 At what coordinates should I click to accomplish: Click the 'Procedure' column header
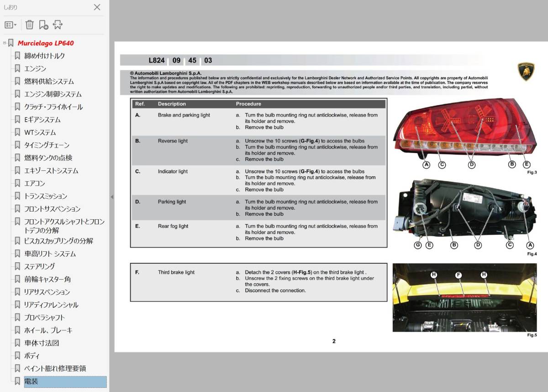(x=248, y=104)
